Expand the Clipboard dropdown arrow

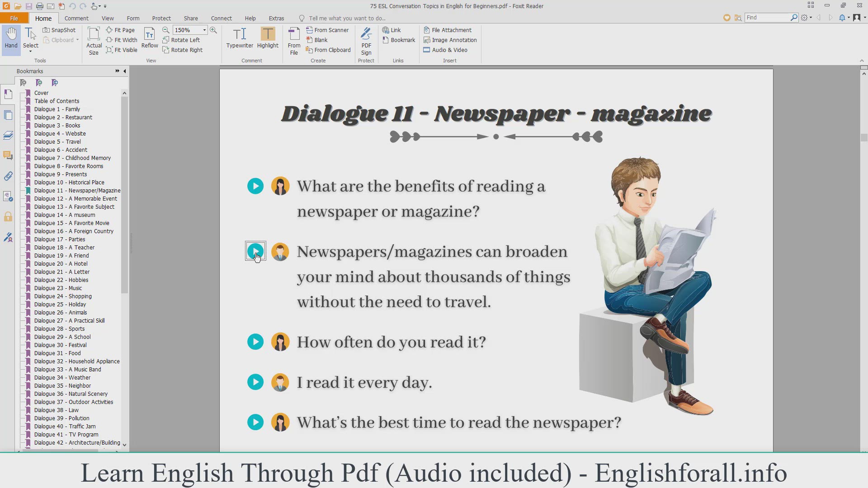[77, 40]
